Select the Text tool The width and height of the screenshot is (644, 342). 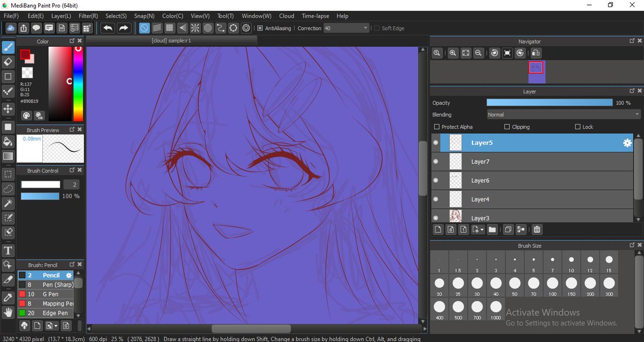point(8,250)
